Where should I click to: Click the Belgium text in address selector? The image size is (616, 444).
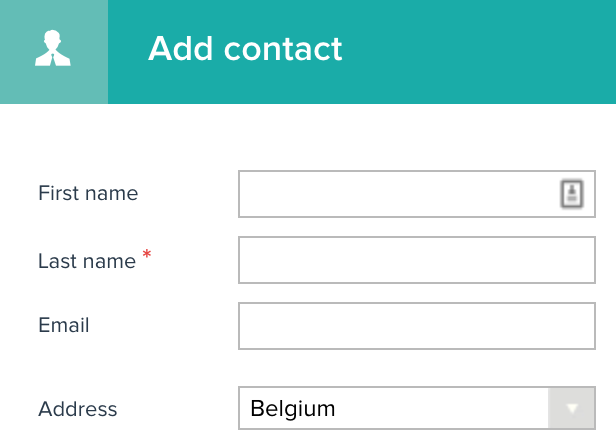pyautogui.click(x=293, y=409)
